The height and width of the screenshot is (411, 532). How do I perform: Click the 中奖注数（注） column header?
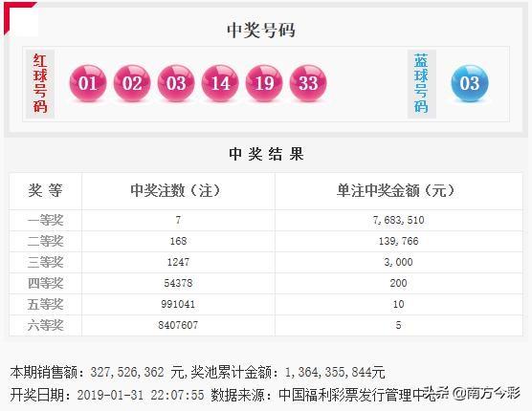point(175,190)
